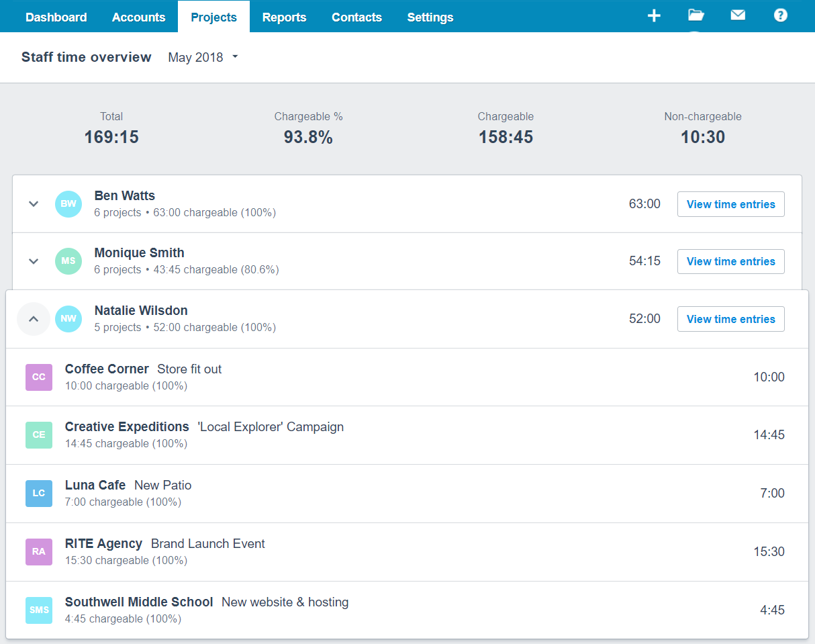Click the Southwell Middle School SMS icon
Image resolution: width=815 pixels, height=644 pixels.
tap(38, 610)
